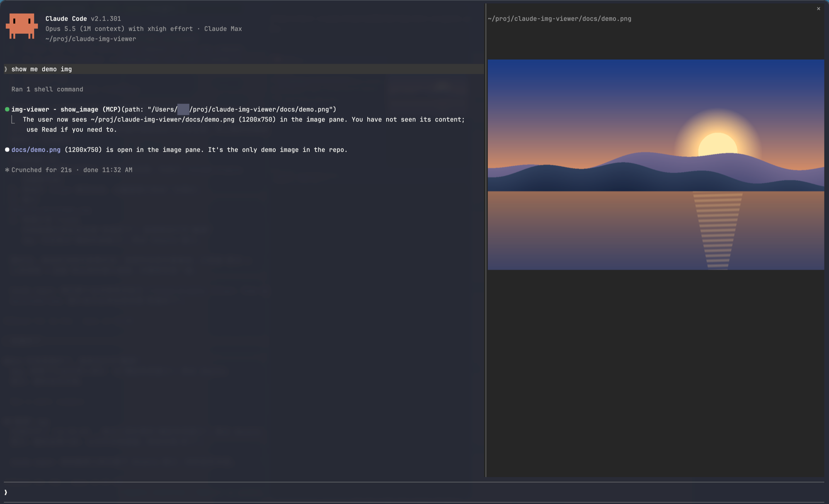Click the white bullet before docs/demo.png
829x504 pixels.
(x=7, y=150)
